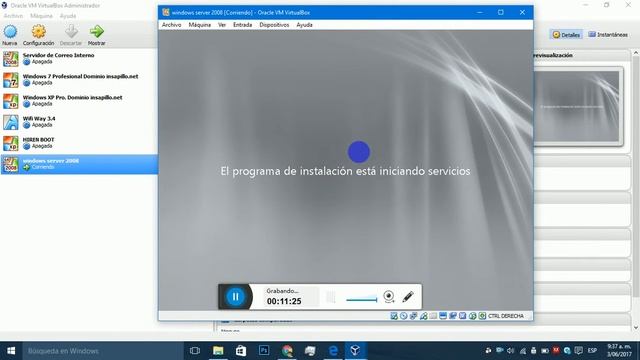Click the optical disc status icon
Screen dimensions: 640x360
point(404,316)
